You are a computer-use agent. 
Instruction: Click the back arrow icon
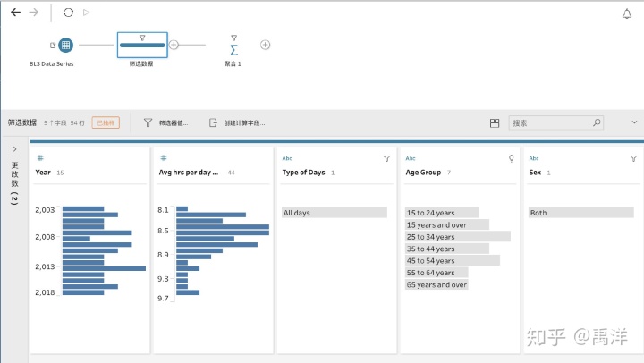[x=15, y=13]
